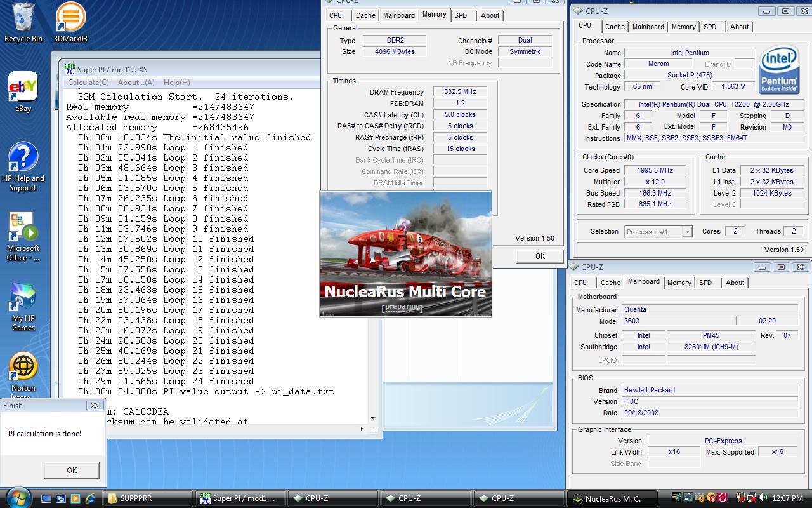Viewport: 812px width, 508px height.
Task: Click the Code Name Merom field
Action: coord(658,64)
